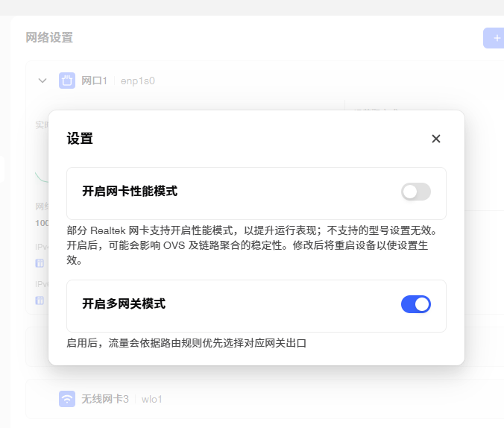Enable the 开启网卡性能模式 switch

tap(415, 192)
